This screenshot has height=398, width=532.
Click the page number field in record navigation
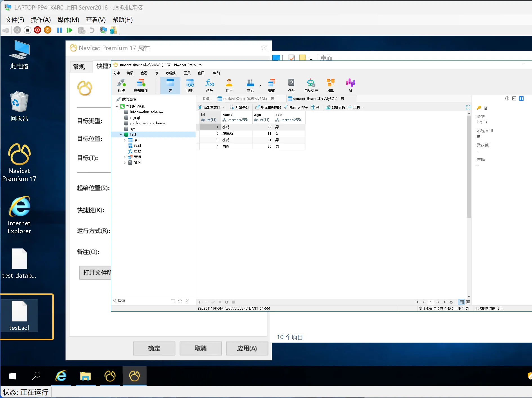click(x=431, y=302)
